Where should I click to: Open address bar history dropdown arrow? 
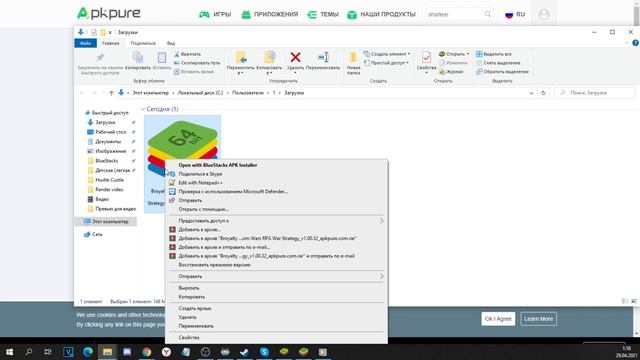[531, 93]
